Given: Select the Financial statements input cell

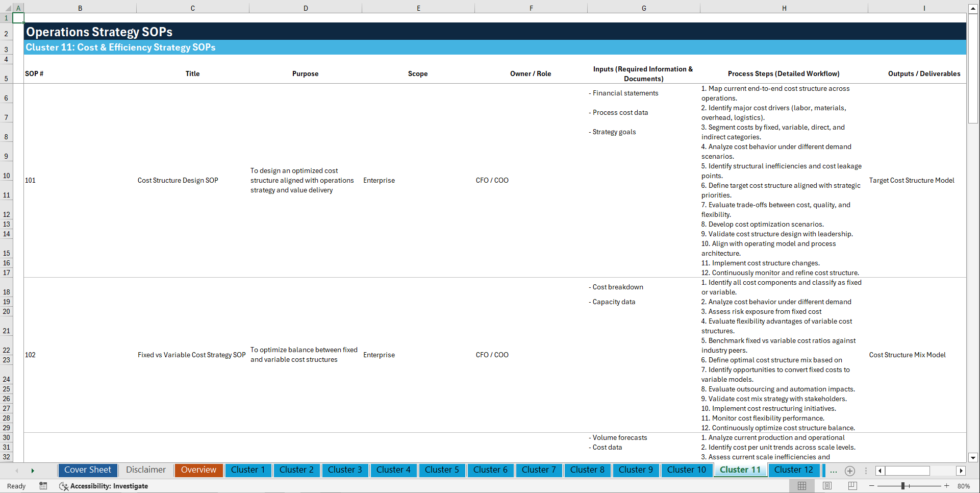Looking at the screenshot, I should (644, 93).
